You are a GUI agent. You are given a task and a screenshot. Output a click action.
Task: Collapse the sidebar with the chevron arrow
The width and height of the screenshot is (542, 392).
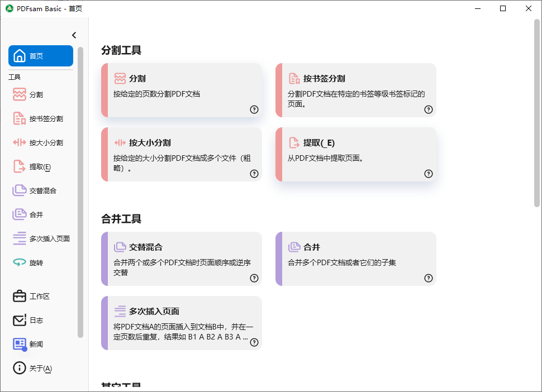coord(74,35)
